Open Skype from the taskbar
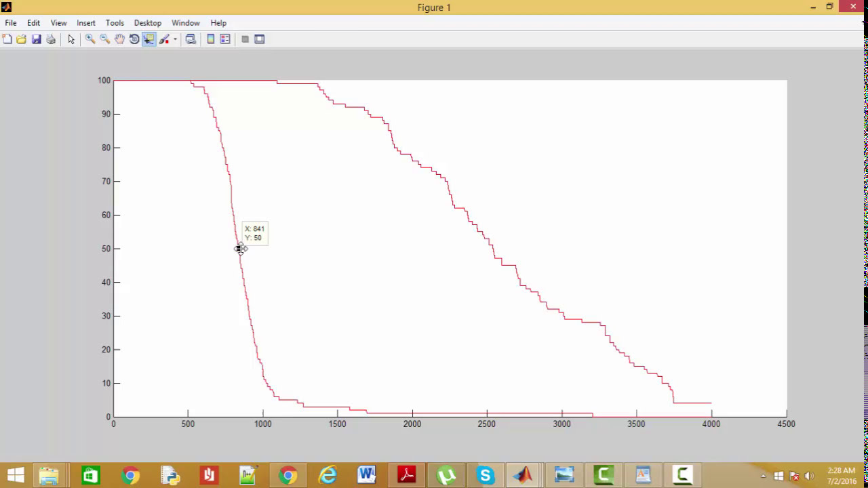 486,475
